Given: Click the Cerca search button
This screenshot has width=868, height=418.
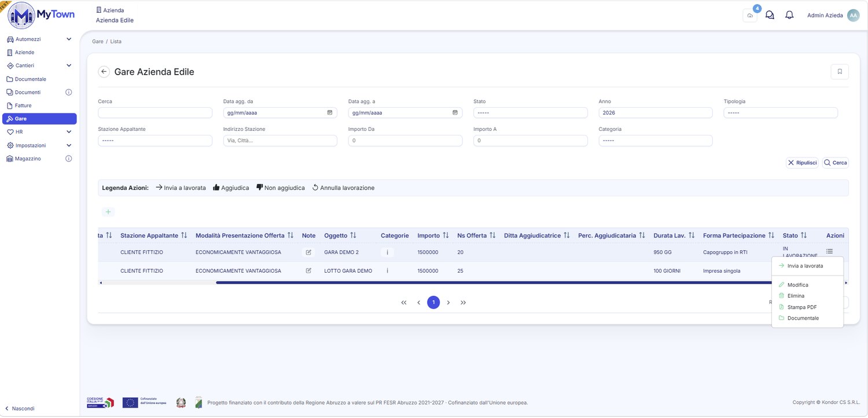Looking at the screenshot, I should 836,163.
